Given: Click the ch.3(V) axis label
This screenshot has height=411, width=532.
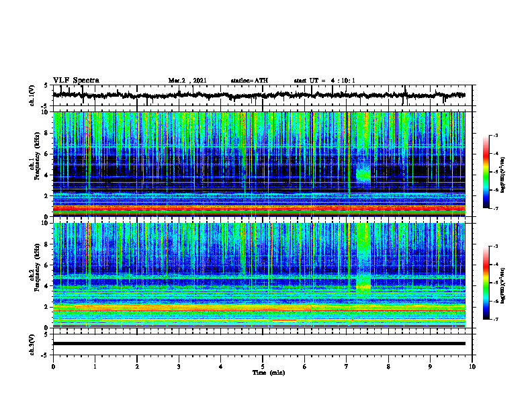Looking at the screenshot, I should coord(32,345).
